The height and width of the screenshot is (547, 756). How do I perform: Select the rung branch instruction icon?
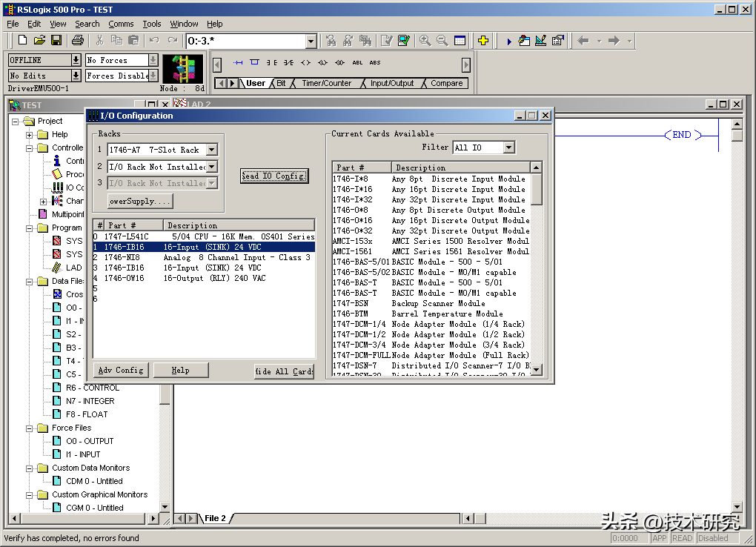255,63
